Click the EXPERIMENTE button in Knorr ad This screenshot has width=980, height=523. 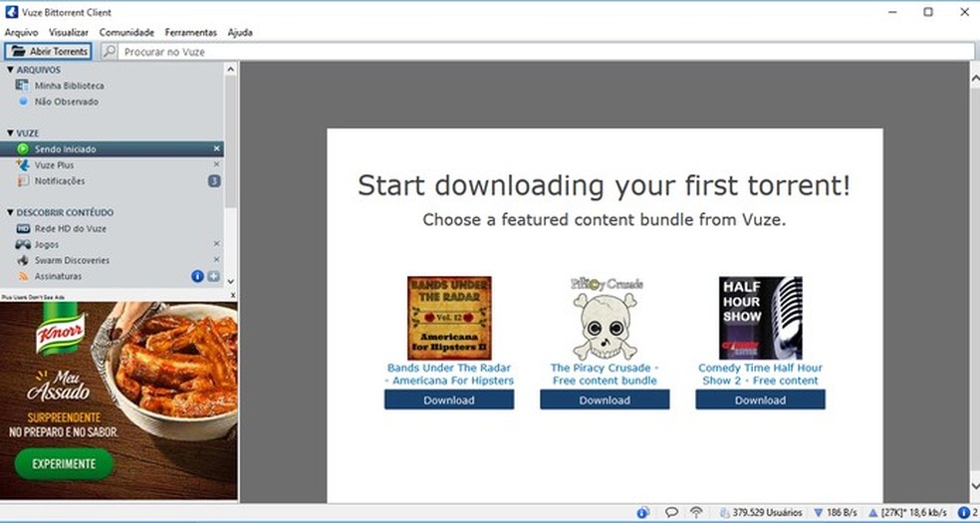(x=64, y=463)
